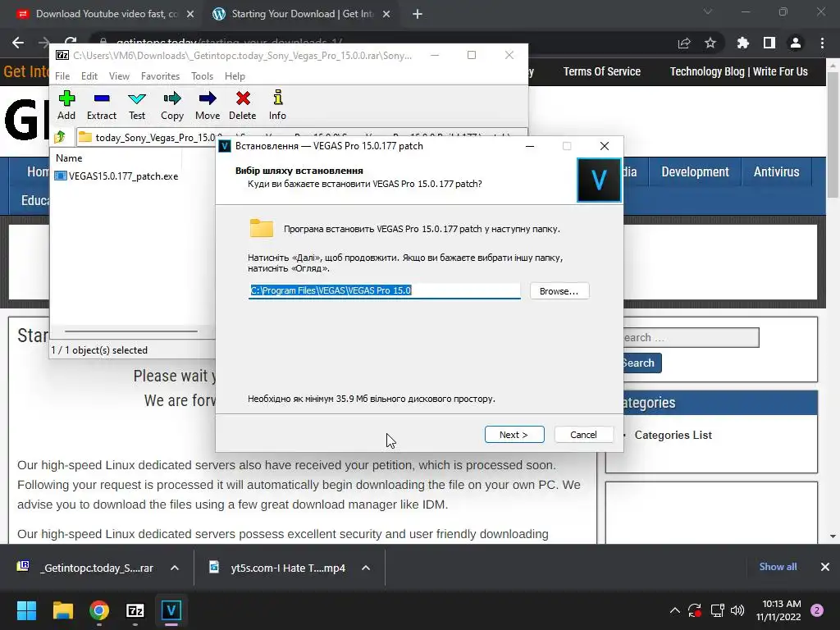Open 7-Zip Edit menu
Screen dimensions: 840x630
click(89, 76)
